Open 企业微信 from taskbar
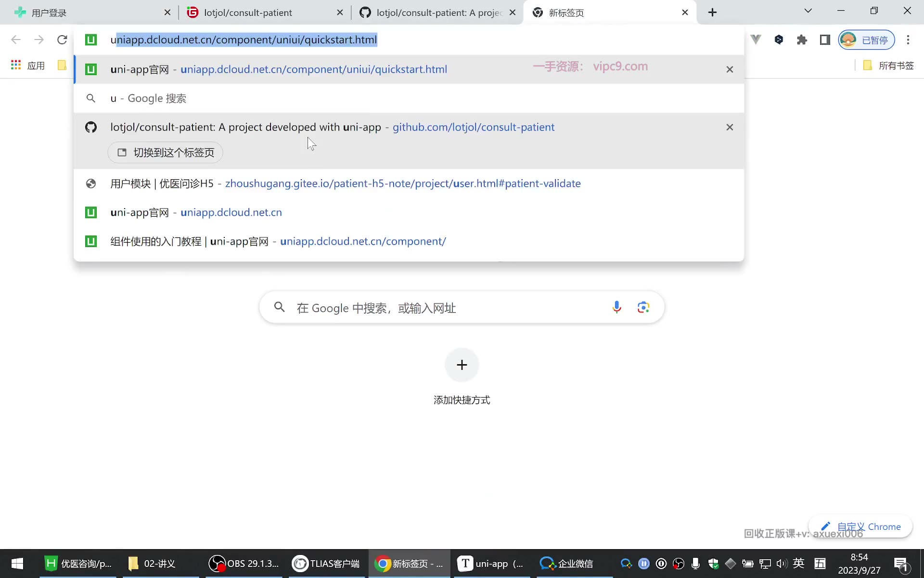Viewport: 924px width, 578px height. click(575, 564)
